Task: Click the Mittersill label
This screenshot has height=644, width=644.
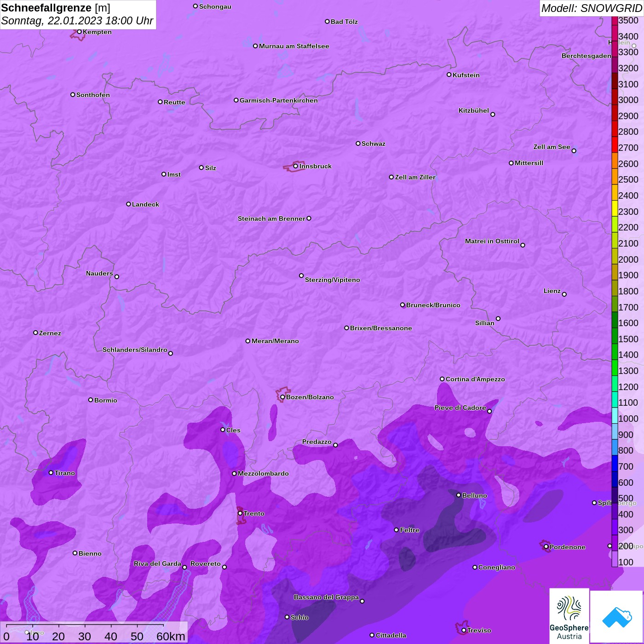Action: pyautogui.click(x=529, y=163)
